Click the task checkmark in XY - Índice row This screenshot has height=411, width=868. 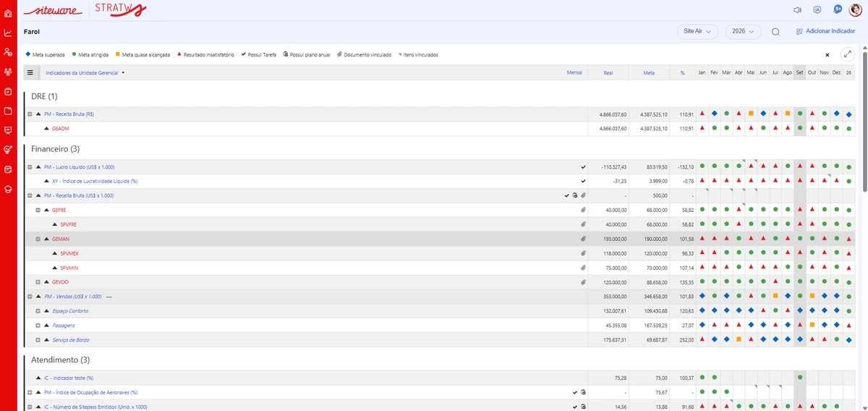[583, 182]
